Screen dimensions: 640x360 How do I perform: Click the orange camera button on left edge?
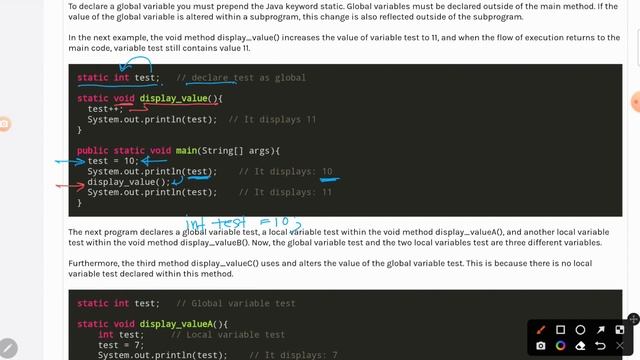click(x=4, y=124)
